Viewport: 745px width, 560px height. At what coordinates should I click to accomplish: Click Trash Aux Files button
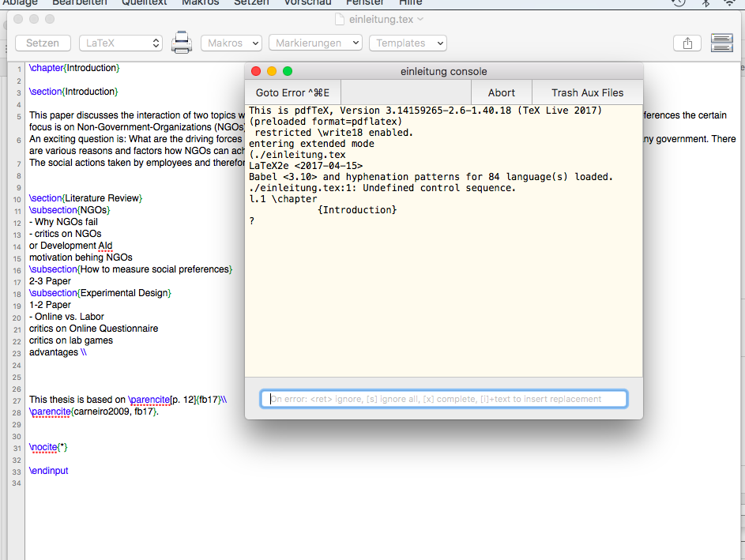click(587, 92)
